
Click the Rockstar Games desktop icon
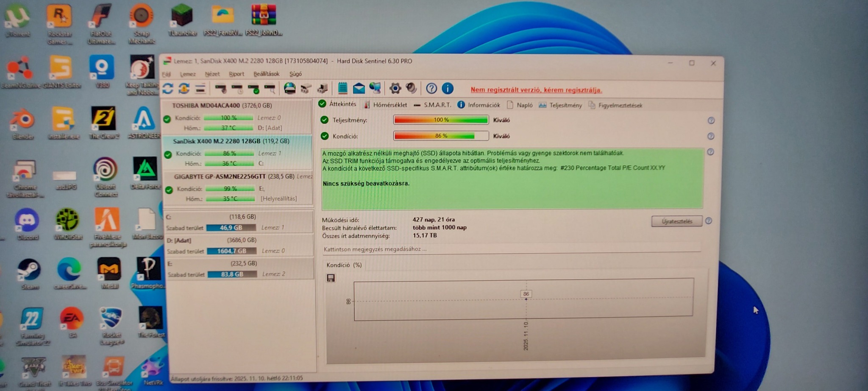coord(60,23)
